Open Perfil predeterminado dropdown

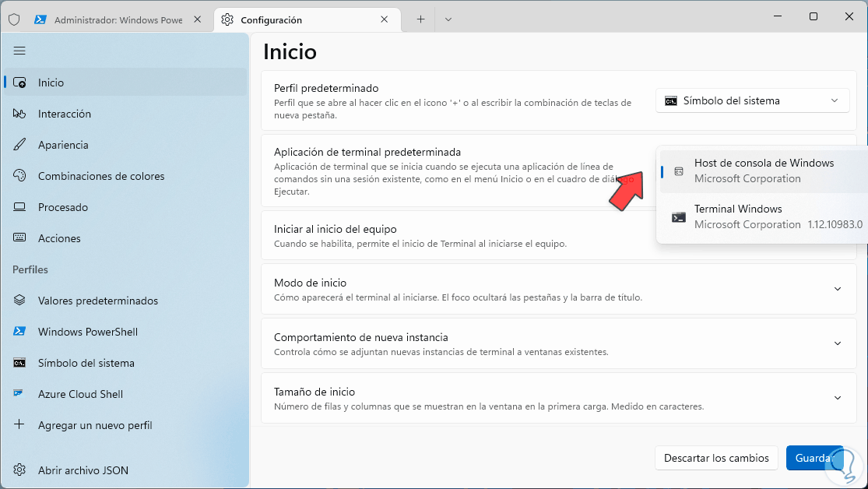[x=752, y=100]
